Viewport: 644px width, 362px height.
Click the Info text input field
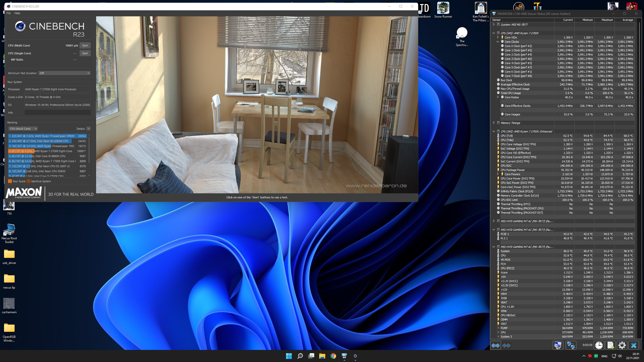pyautogui.click(x=57, y=113)
